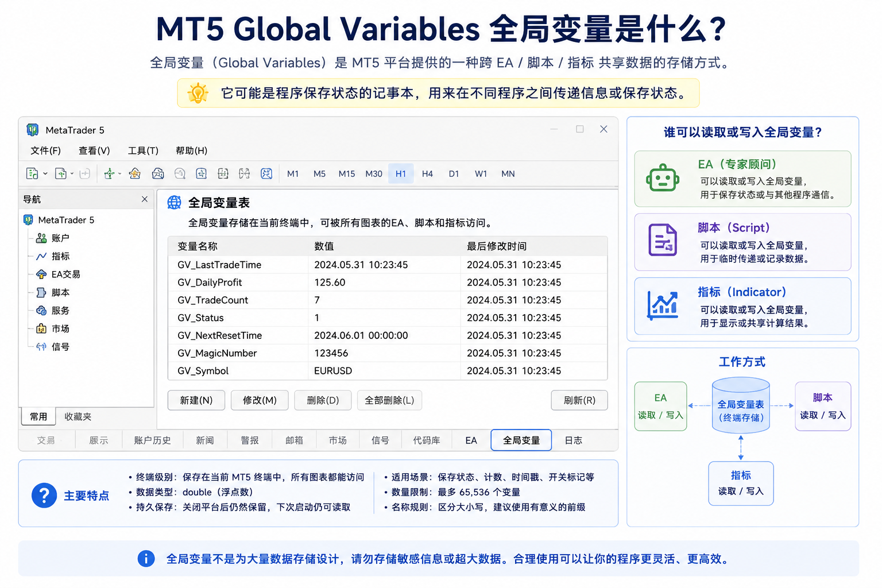Select 服务 in navigator tree

point(53,311)
